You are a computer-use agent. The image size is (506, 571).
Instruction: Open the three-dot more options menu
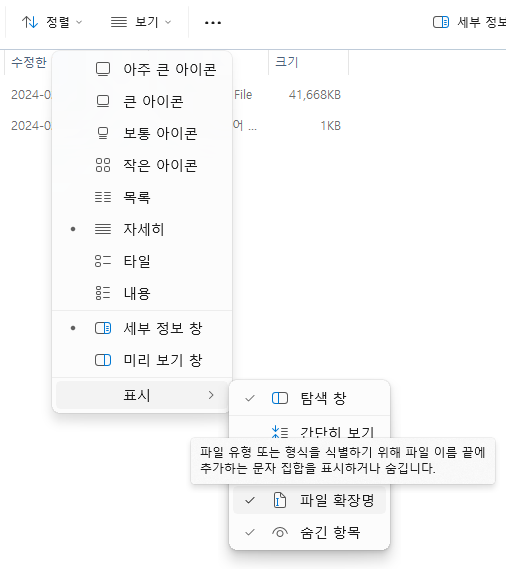coord(213,23)
